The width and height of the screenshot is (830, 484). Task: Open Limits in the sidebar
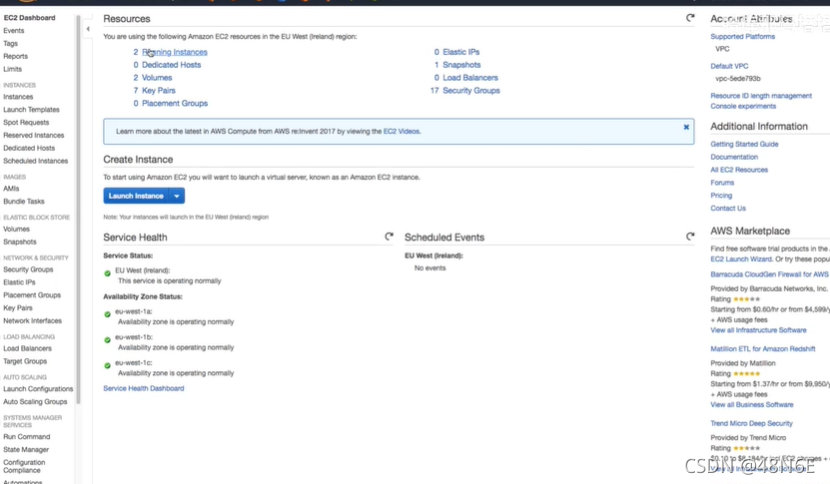coord(13,69)
